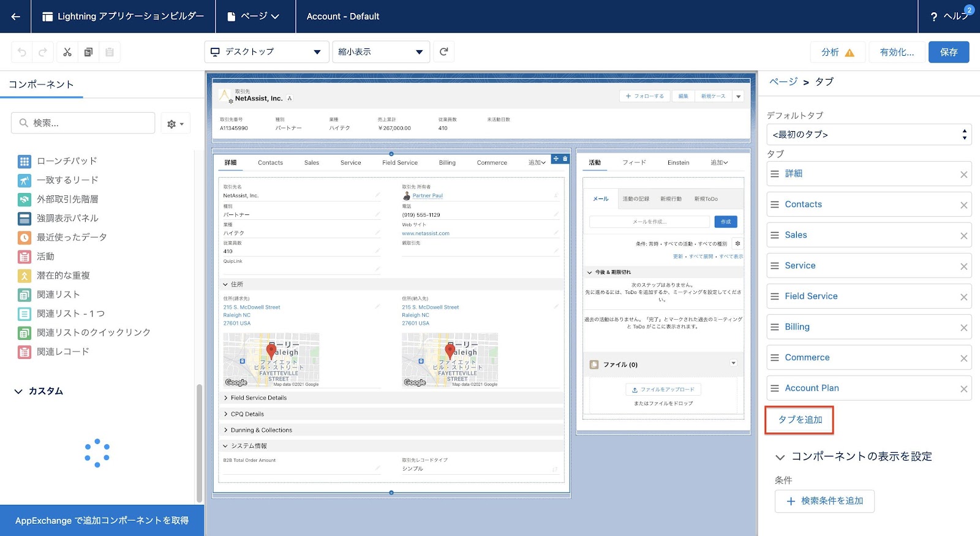Select the 関連リスト - 1 つ component icon
The height and width of the screenshot is (536, 980).
pyautogui.click(x=24, y=314)
